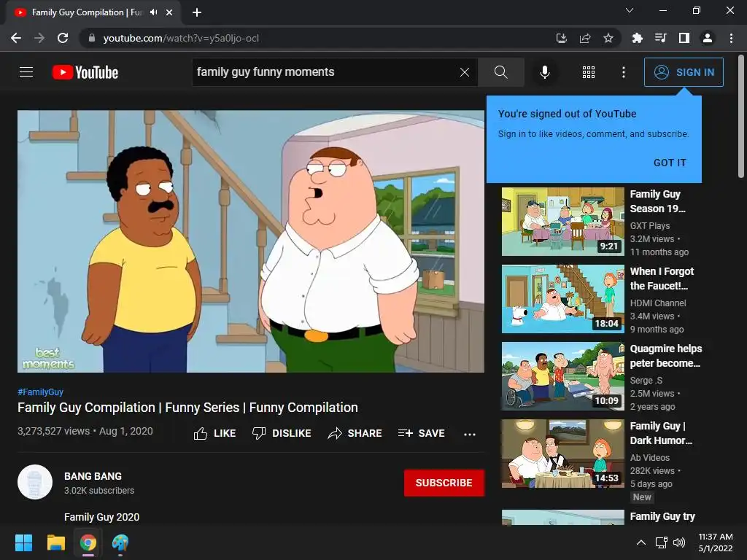Like the video with thumbs-up
747x560 pixels.
tap(214, 433)
